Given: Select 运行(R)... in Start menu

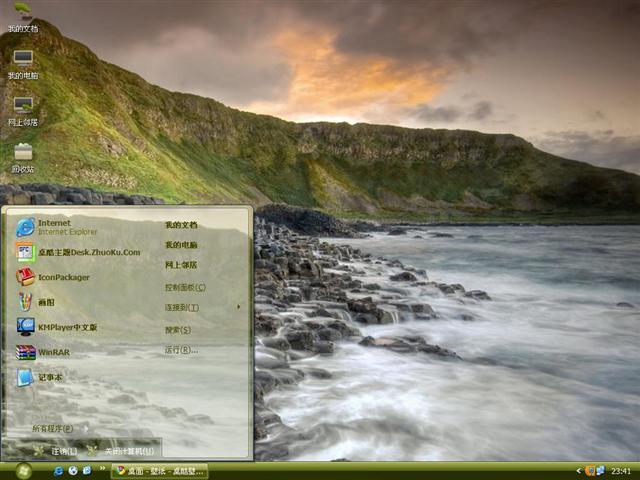Looking at the screenshot, I should [x=181, y=350].
